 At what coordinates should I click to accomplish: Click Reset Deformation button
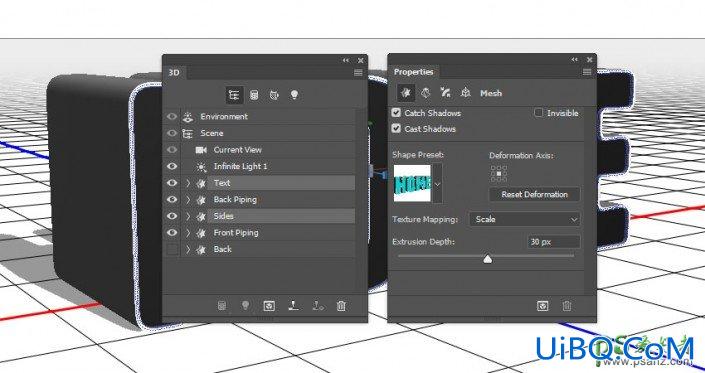(535, 195)
